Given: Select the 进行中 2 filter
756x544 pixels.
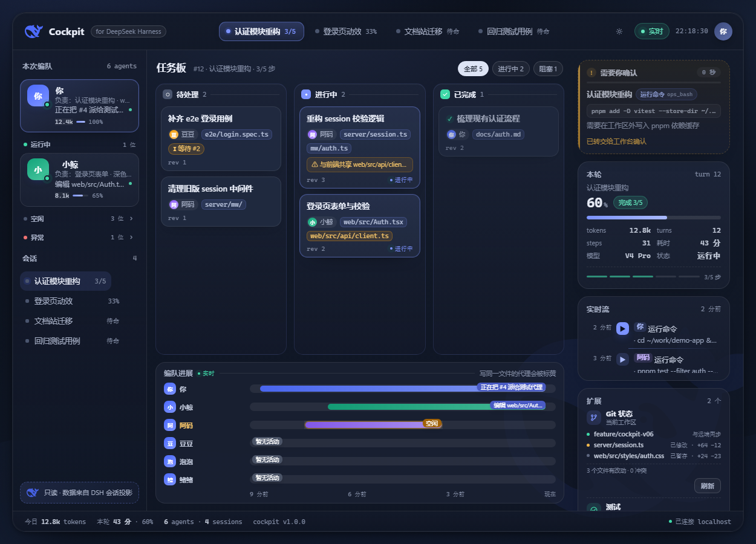Looking at the screenshot, I should [511, 69].
